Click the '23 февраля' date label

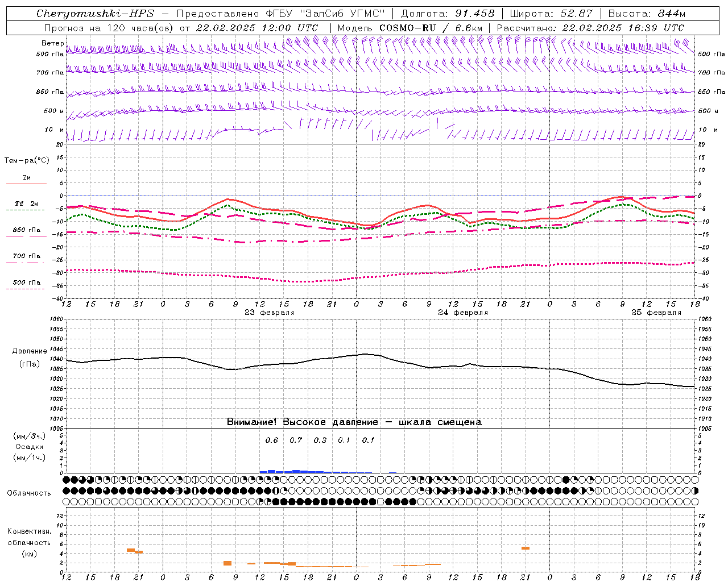pyautogui.click(x=270, y=313)
